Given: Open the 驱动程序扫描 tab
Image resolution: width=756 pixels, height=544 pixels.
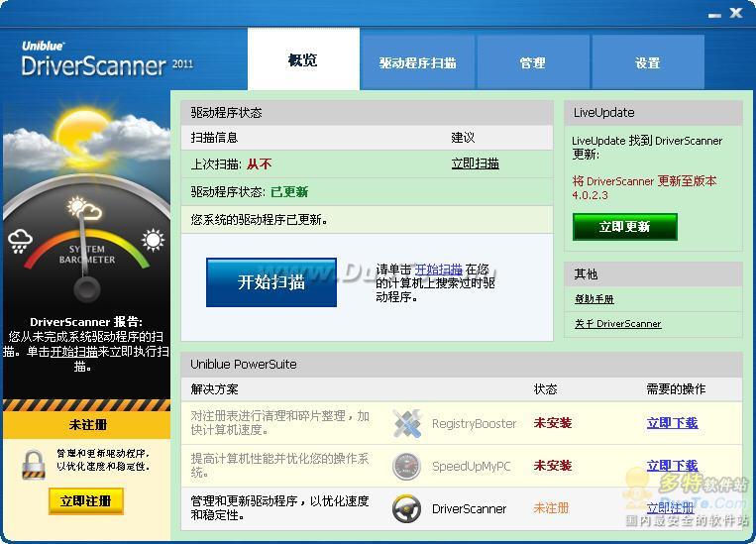Looking at the screenshot, I should coord(417,62).
